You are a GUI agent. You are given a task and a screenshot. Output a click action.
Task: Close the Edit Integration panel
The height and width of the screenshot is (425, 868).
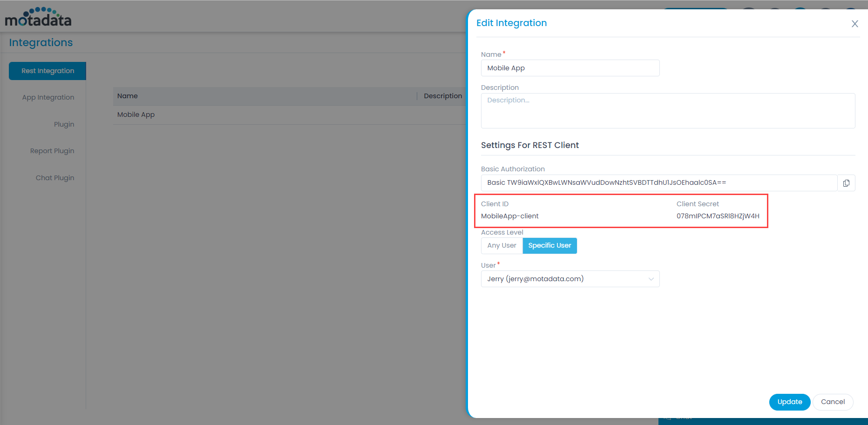pyautogui.click(x=854, y=24)
